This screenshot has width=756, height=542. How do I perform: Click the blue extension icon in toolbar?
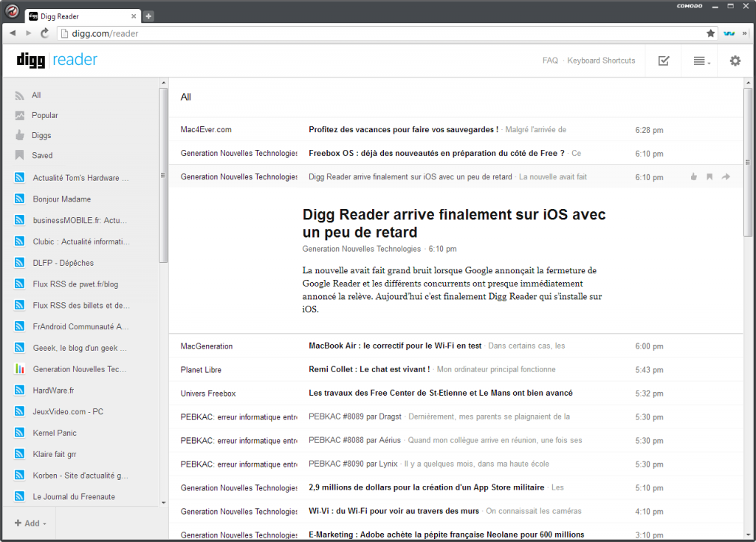point(729,33)
